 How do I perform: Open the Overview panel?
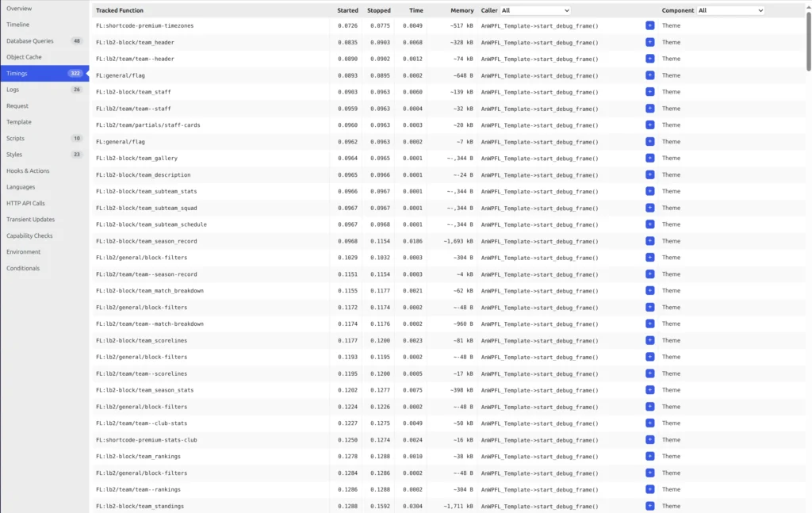click(44, 8)
